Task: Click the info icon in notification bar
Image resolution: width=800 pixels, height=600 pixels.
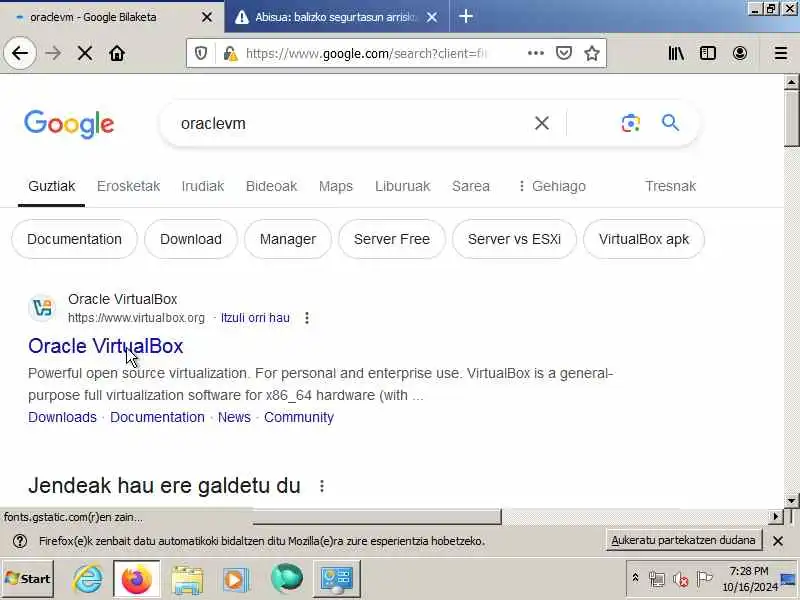Action: click(20, 541)
